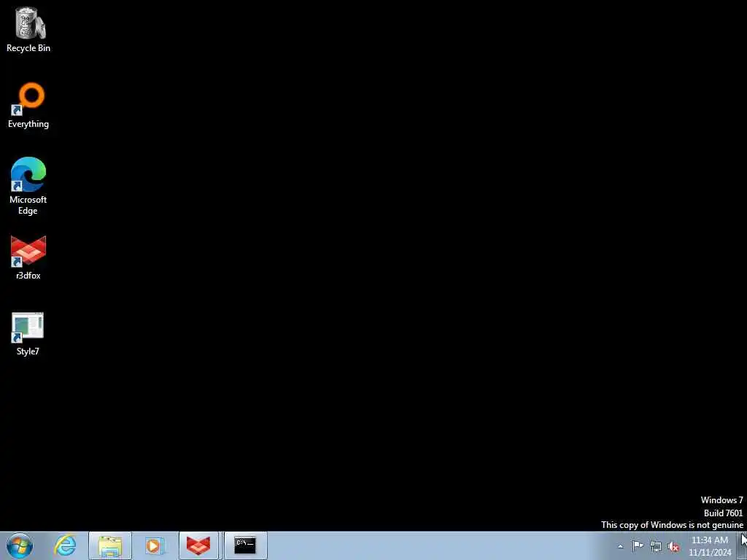Select the Recycle Bin desktop icon
The image size is (747, 560).
point(28,29)
